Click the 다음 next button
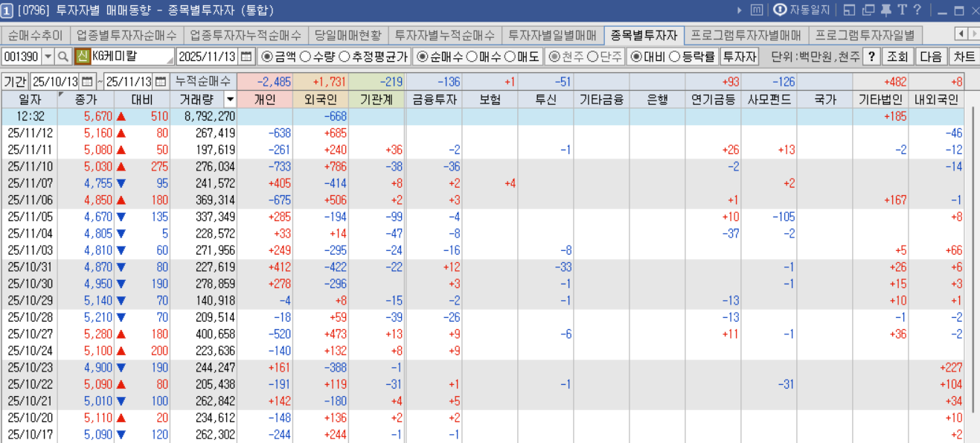 click(x=931, y=57)
